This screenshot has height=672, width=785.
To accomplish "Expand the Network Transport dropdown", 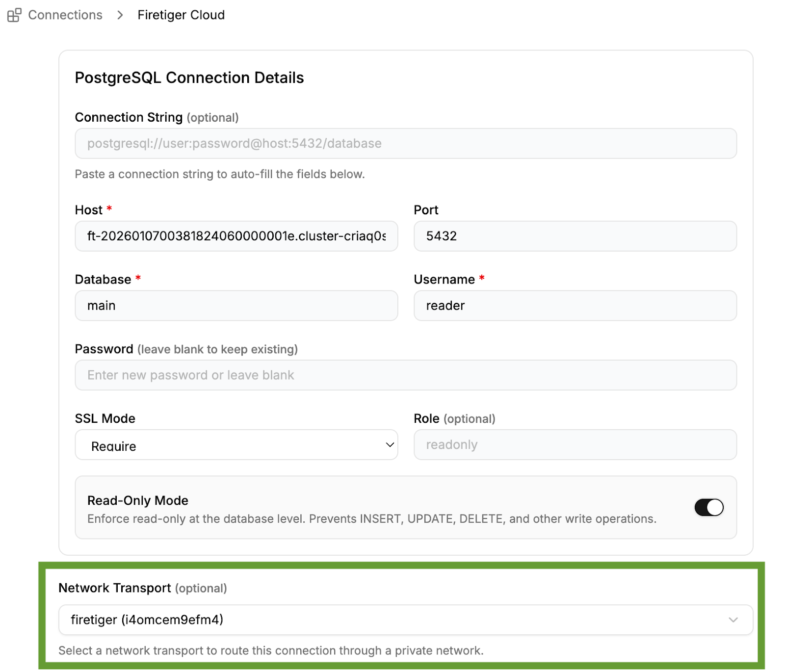I will (405, 620).
